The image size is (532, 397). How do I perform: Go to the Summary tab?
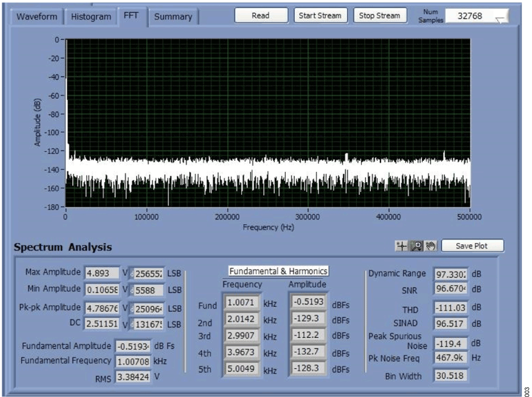173,17
